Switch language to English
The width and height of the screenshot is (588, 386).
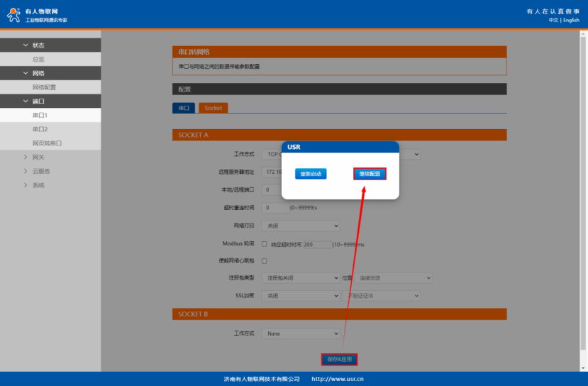coord(571,20)
